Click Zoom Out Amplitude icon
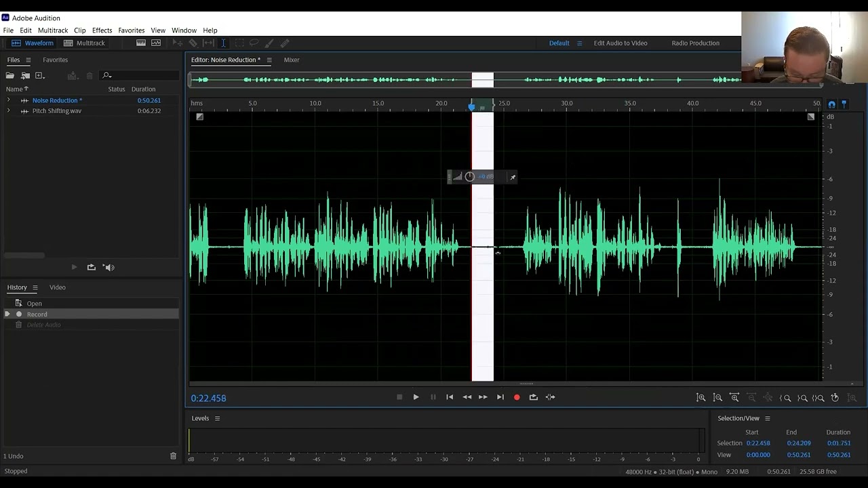The width and height of the screenshot is (868, 488). click(717, 398)
